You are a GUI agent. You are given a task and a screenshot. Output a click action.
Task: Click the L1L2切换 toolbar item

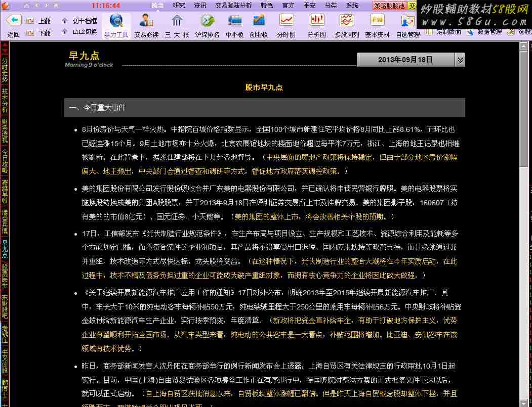click(x=81, y=32)
